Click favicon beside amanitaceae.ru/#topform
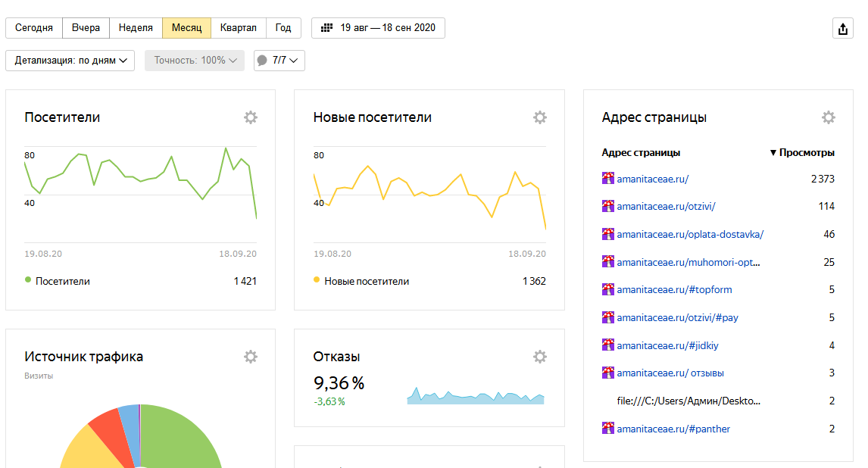The width and height of the screenshot is (868, 468). [x=607, y=289]
